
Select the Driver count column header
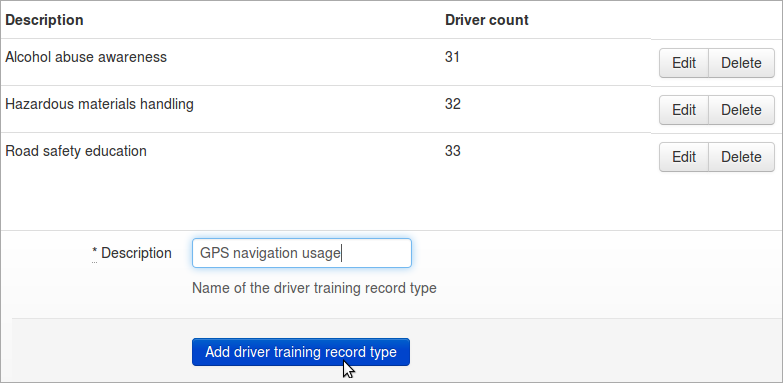point(486,20)
